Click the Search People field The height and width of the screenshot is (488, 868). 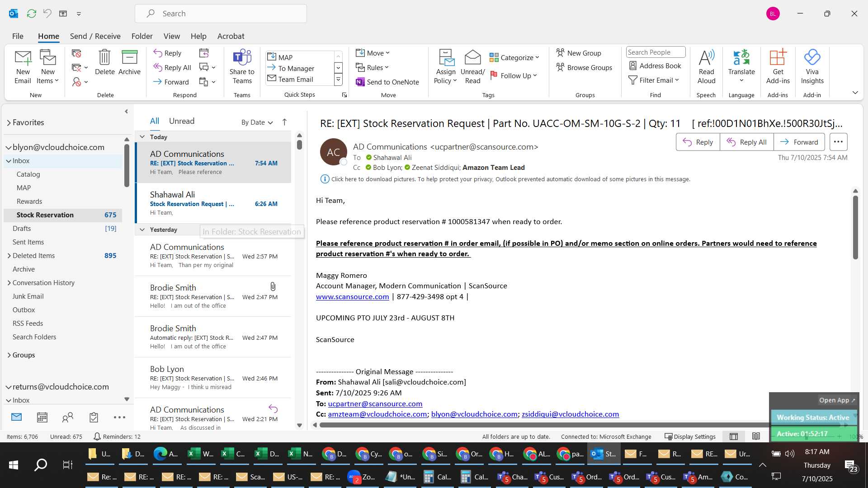tap(656, 52)
